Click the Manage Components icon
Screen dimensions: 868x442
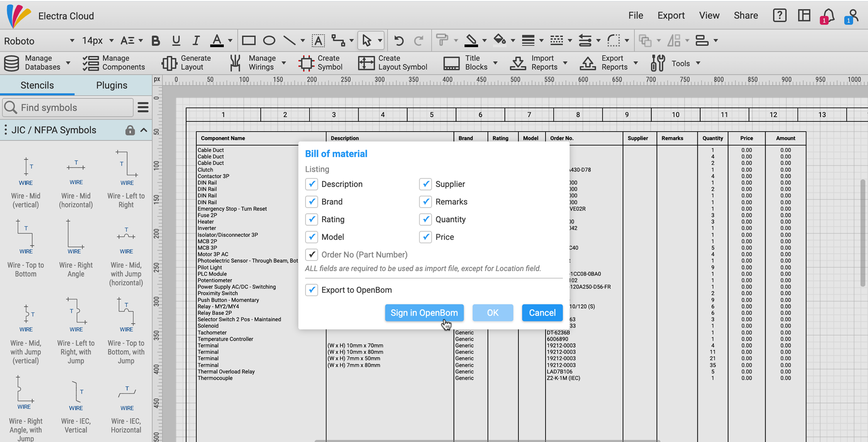coord(91,63)
